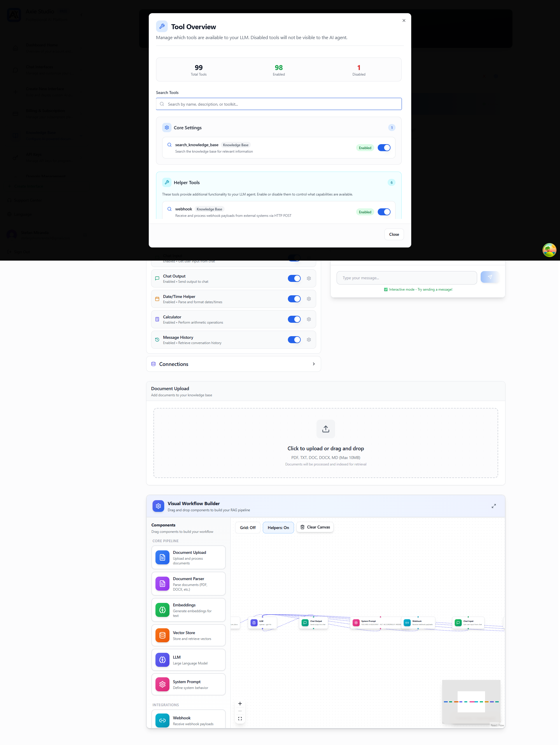Select the LLM Large Language Model icon
Screen dimensions: 560x745
(x=162, y=660)
